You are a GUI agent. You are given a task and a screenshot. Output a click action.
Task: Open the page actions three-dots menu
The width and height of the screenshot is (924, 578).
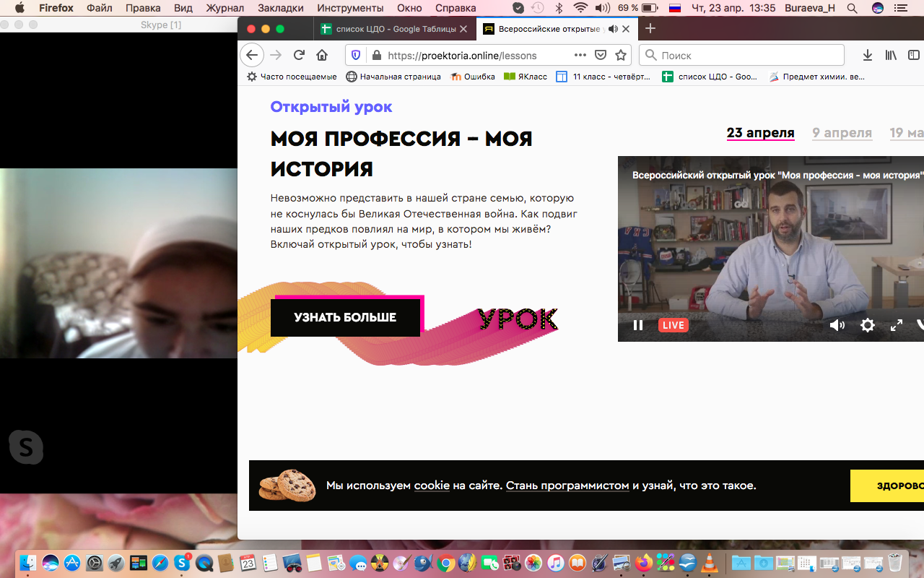point(580,56)
